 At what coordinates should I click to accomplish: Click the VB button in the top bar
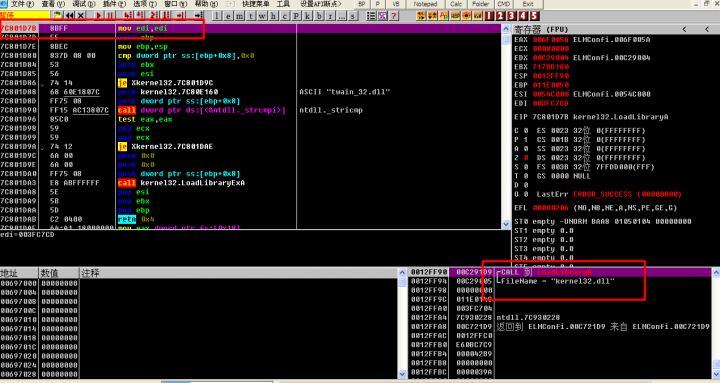(x=395, y=4)
